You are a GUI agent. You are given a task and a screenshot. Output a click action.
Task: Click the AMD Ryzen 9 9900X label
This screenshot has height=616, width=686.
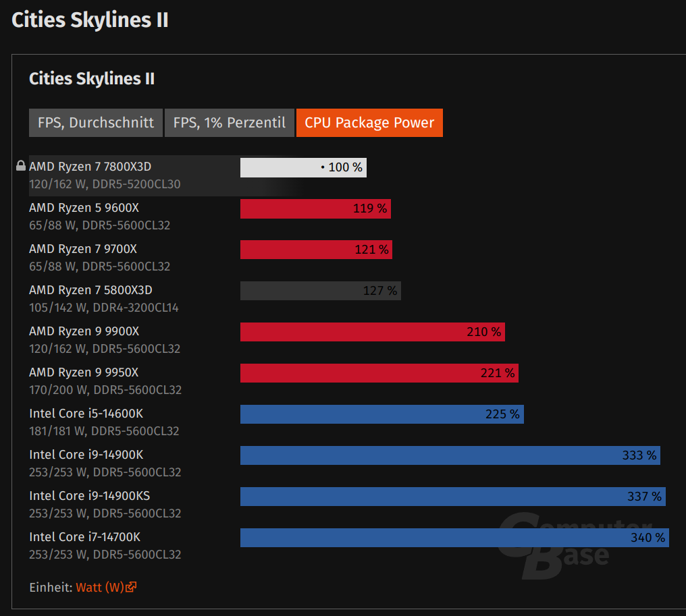(x=84, y=331)
